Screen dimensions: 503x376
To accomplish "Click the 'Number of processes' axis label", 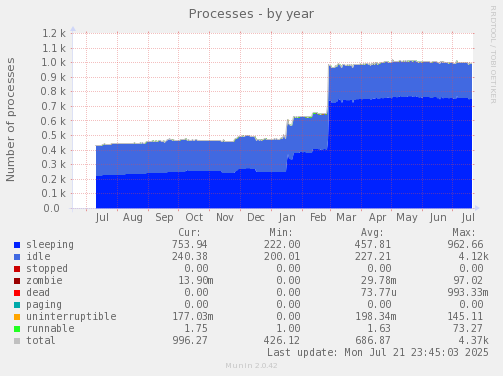I will click(x=10, y=120).
